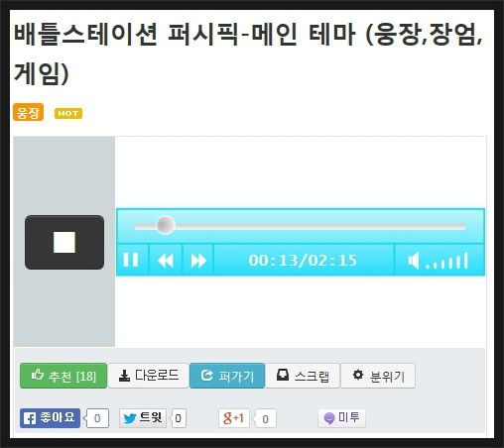Seek to middle of progress track
Viewport: 504px width, 448px height.
[x=300, y=227]
